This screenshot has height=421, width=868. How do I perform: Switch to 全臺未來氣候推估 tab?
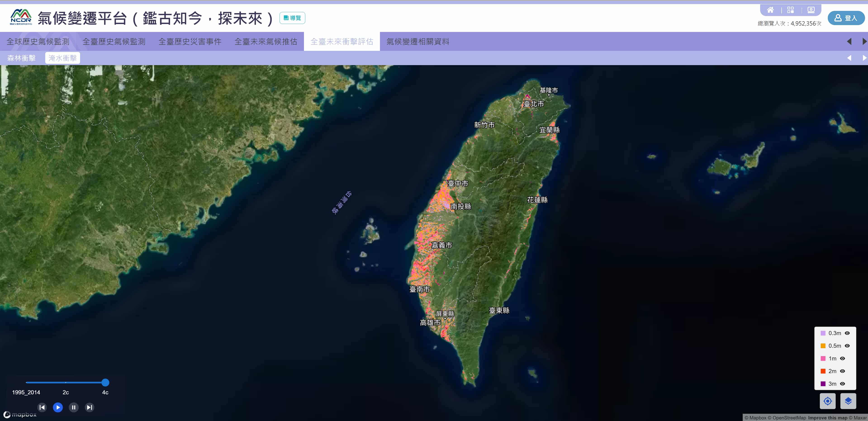click(266, 41)
